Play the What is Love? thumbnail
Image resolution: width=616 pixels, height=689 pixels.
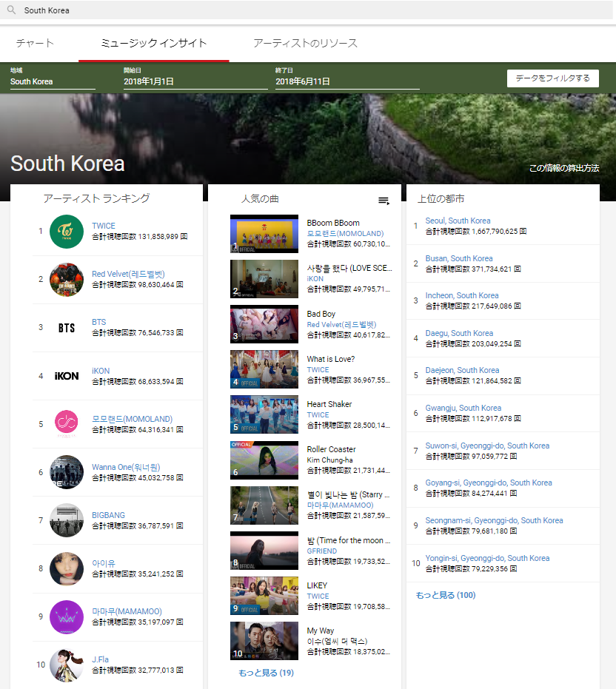coord(264,369)
